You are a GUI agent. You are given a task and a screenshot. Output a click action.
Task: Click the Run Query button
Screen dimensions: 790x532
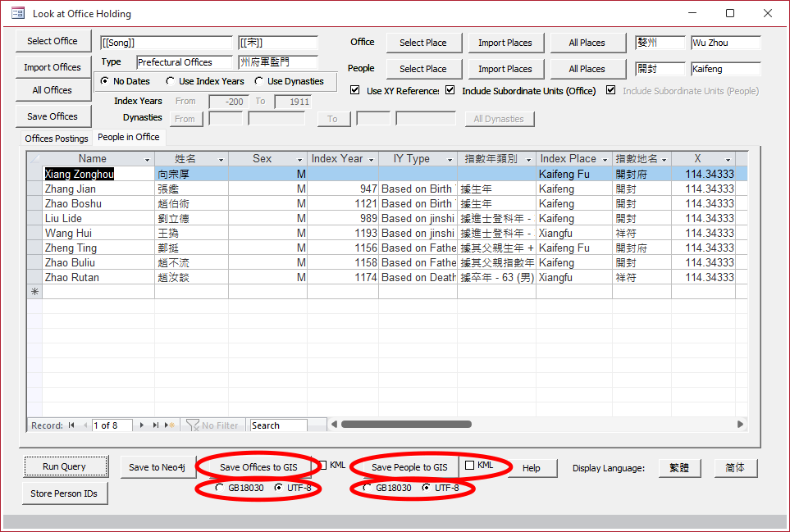point(63,466)
